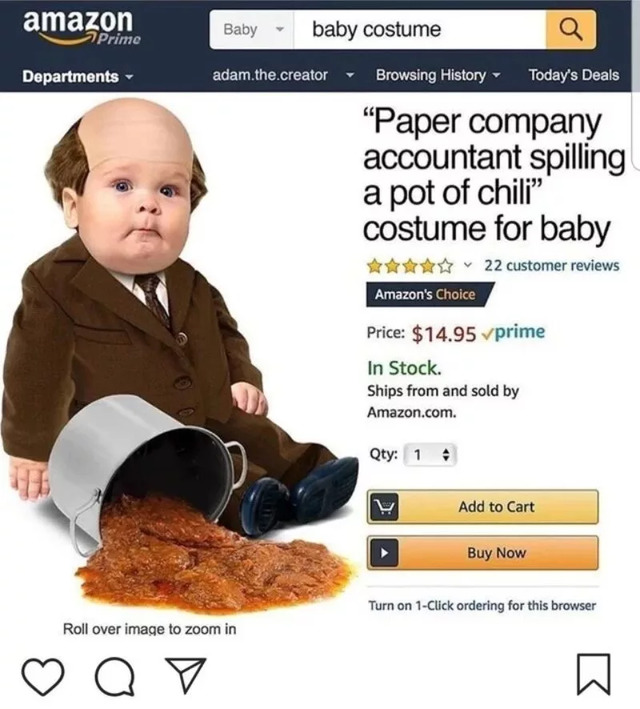This screenshot has height=709, width=640.
Task: Click the Buy Now button
Action: click(483, 553)
